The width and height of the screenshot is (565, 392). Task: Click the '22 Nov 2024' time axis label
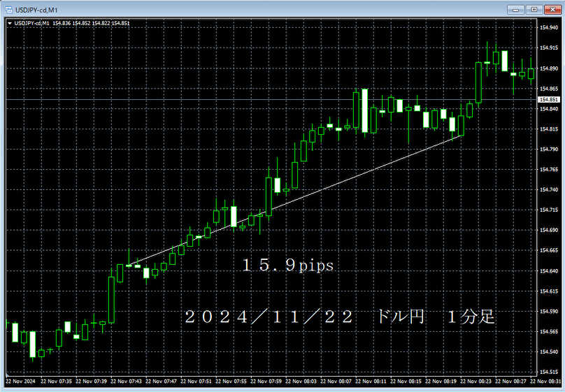pyautogui.click(x=20, y=382)
